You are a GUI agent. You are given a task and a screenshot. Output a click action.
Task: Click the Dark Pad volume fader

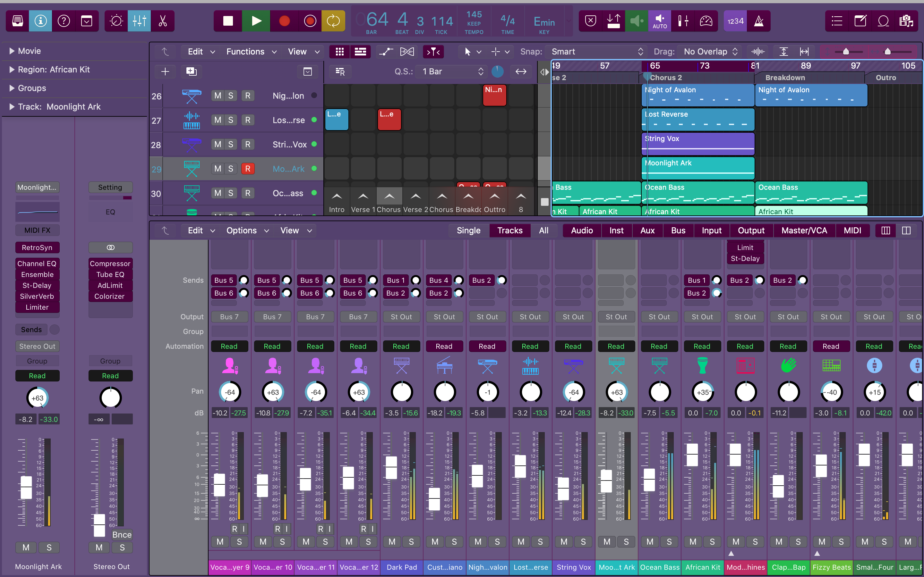coord(391,467)
